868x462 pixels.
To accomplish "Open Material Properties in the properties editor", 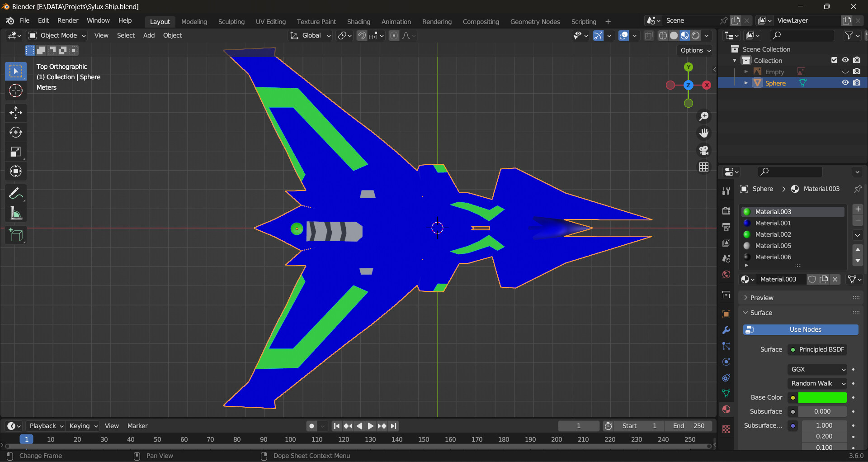I will pyautogui.click(x=726, y=409).
